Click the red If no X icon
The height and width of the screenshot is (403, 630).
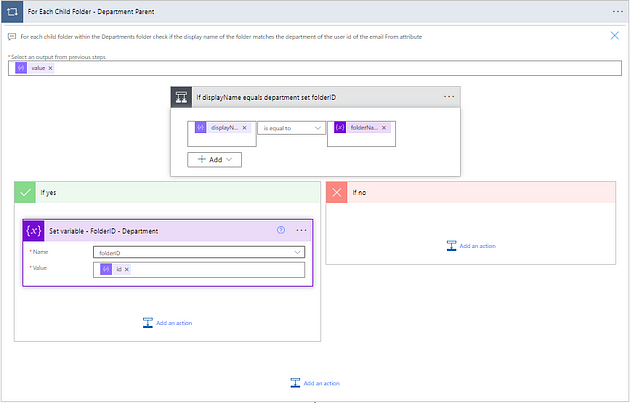[x=338, y=191]
